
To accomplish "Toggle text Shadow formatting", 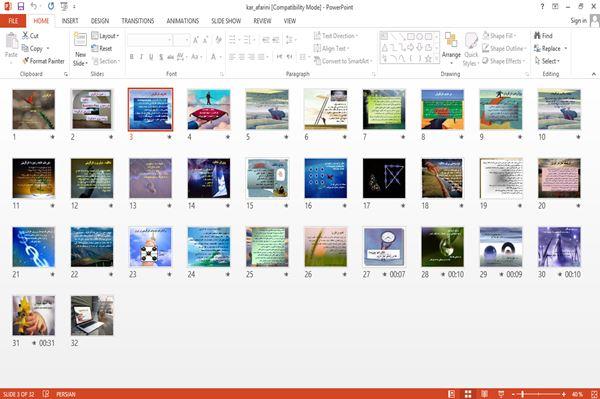I will (x=161, y=57).
